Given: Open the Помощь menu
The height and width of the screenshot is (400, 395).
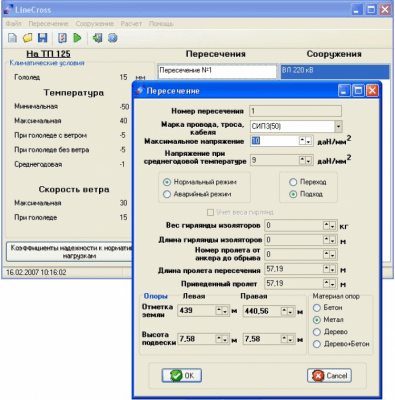Looking at the screenshot, I should pos(161,24).
